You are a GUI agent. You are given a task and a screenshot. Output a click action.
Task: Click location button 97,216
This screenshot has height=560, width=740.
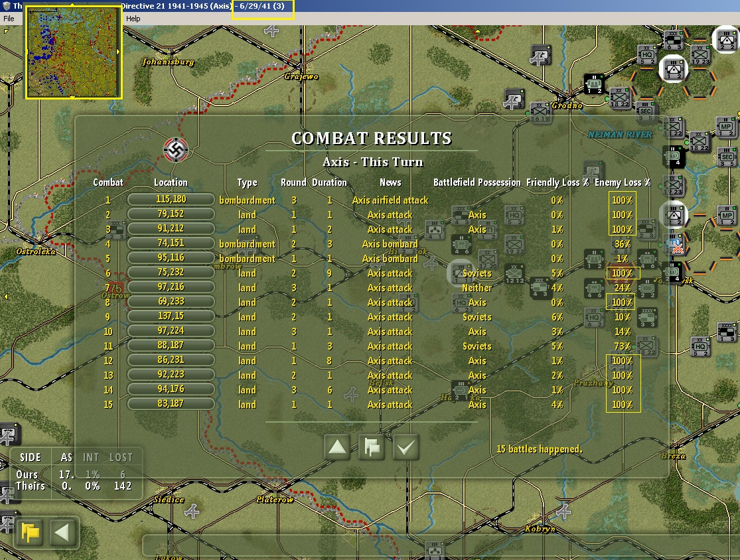click(171, 287)
